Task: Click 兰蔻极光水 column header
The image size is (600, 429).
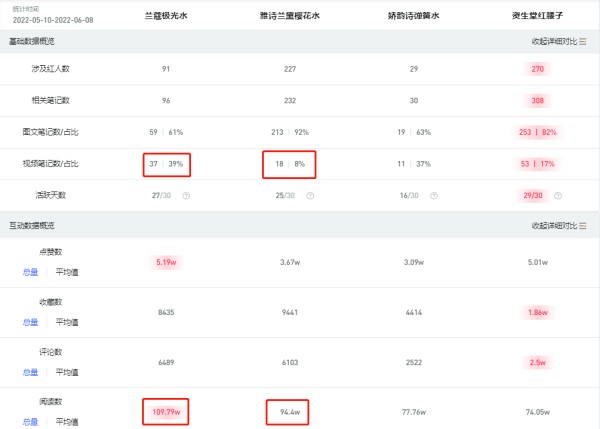Action: point(166,16)
